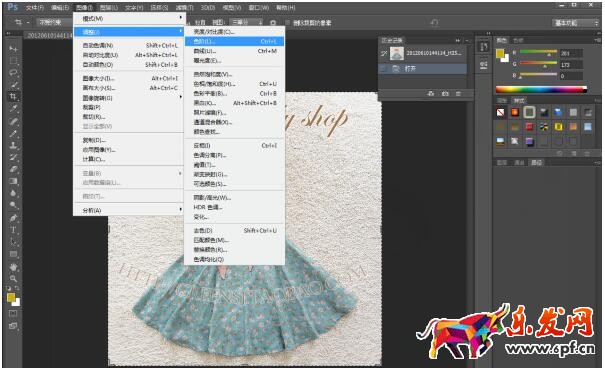The image size is (605, 369).
Task: Choose 曲线(U) Curves menu item
Action: (x=235, y=51)
